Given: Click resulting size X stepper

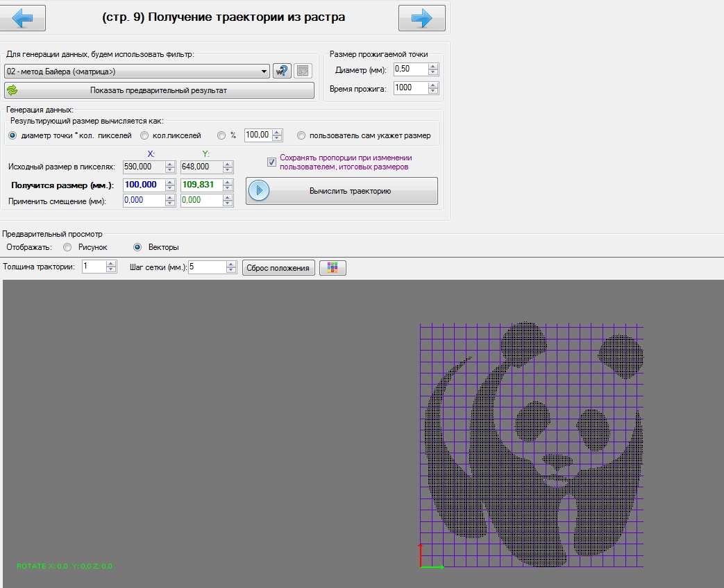Looking at the screenshot, I should [170, 185].
